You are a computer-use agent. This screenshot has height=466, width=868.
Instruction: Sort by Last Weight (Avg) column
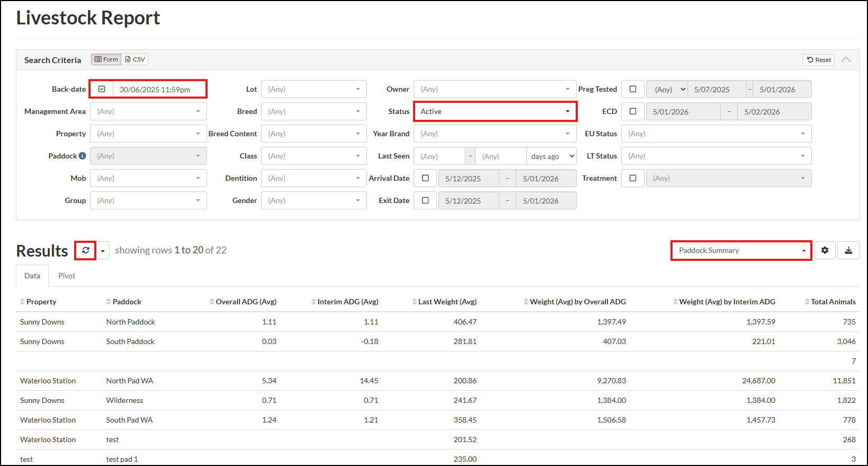click(x=446, y=302)
